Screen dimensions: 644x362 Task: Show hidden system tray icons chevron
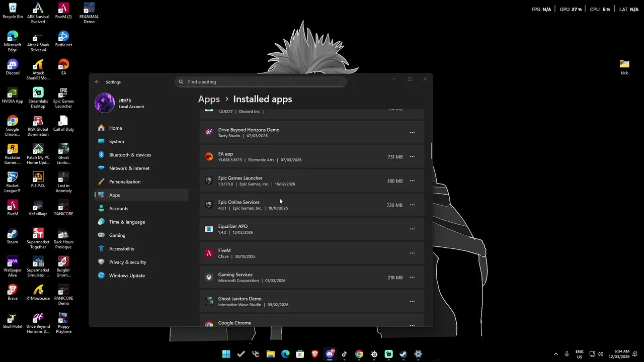[x=556, y=354]
